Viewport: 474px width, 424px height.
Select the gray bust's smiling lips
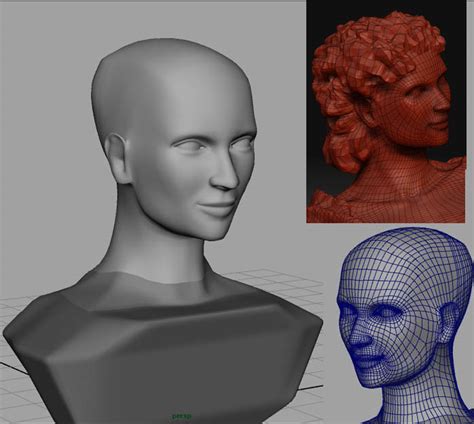tap(217, 208)
